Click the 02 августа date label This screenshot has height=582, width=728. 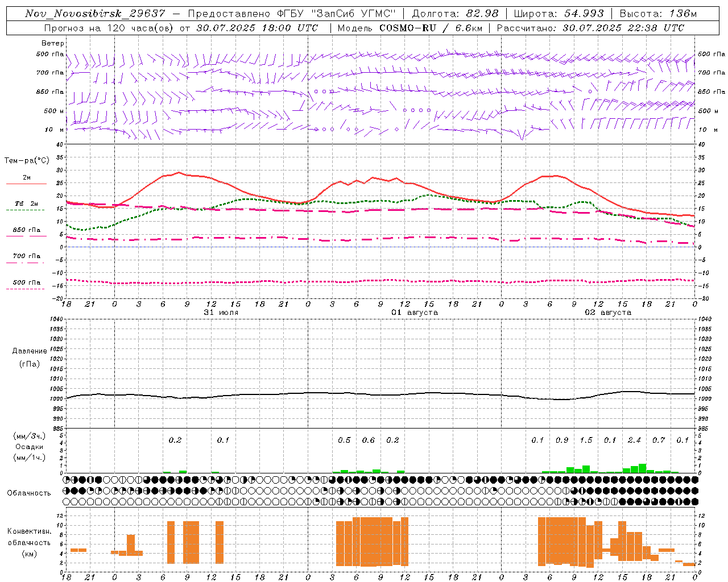coord(607,313)
